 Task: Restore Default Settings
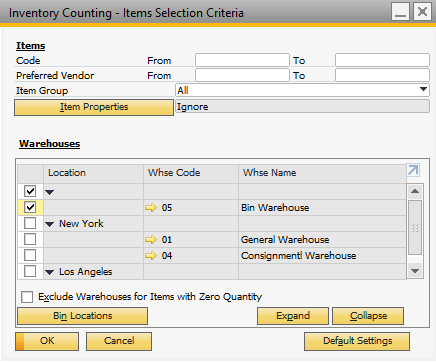(x=357, y=341)
